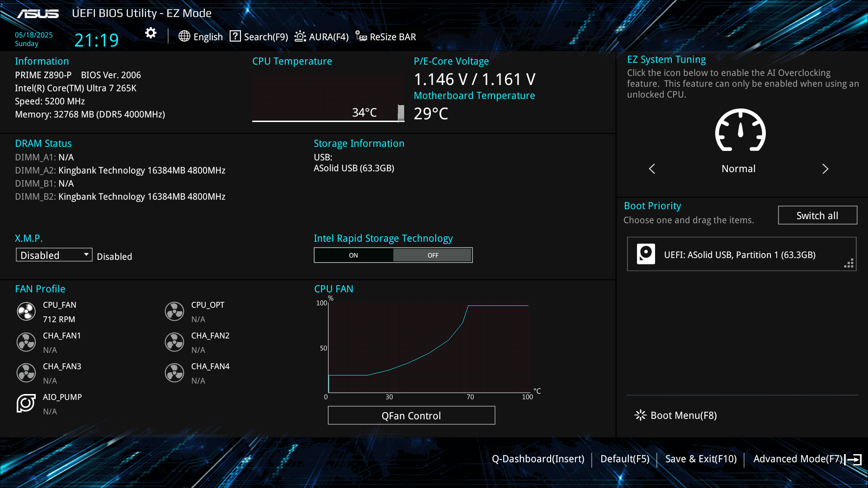Screen dimensions: 868x488
Task: Click the PRIME Z890-P model text
Action: coord(43,75)
